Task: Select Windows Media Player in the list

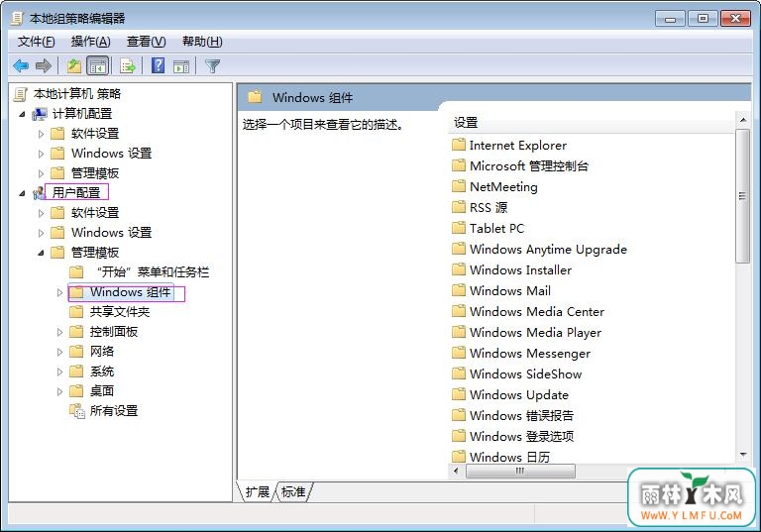Action: point(535,333)
